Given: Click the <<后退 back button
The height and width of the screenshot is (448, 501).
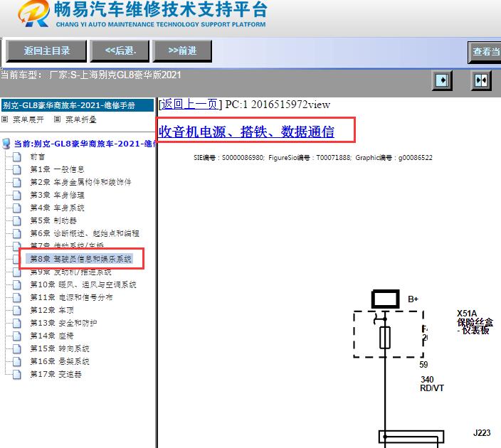Looking at the screenshot, I should point(120,50).
